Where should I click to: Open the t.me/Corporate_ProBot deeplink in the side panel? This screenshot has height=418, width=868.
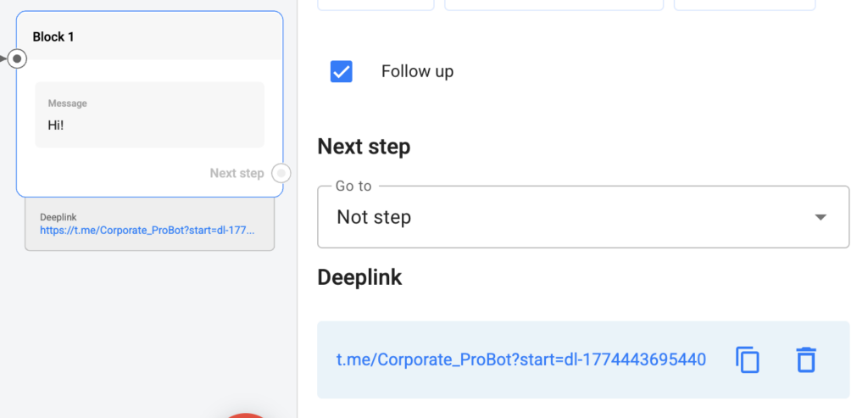click(x=520, y=359)
